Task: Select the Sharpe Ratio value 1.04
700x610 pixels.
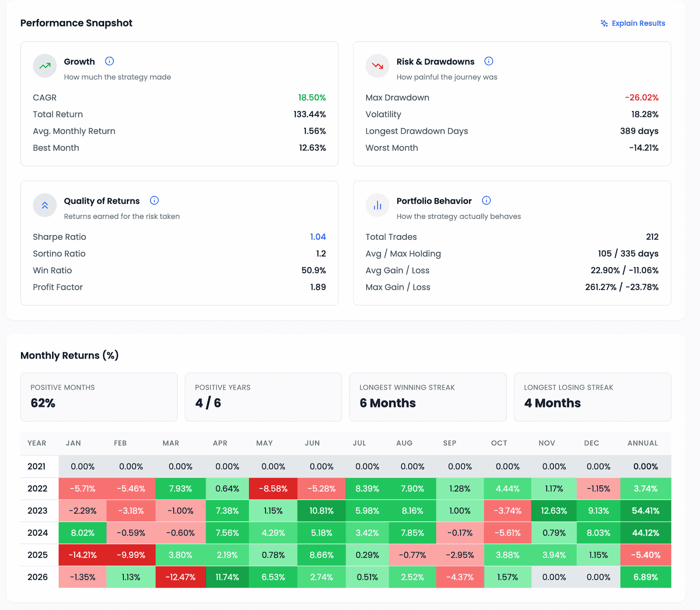Action: 318,237
